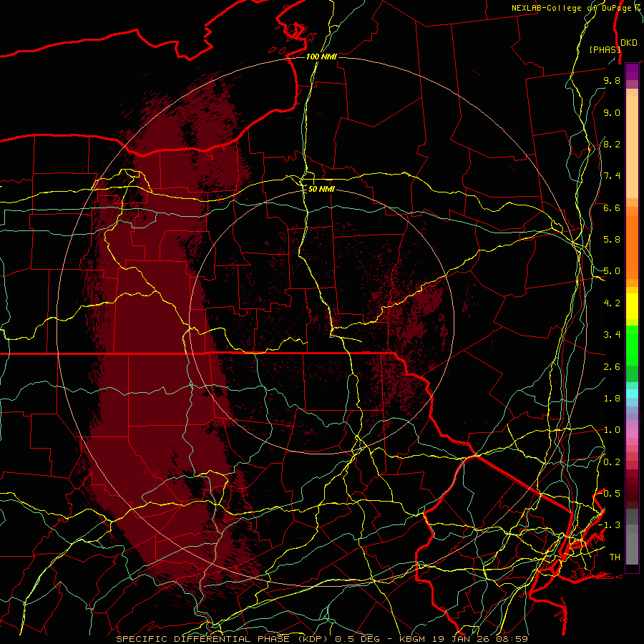Click the 7.4 legend value

612,176
